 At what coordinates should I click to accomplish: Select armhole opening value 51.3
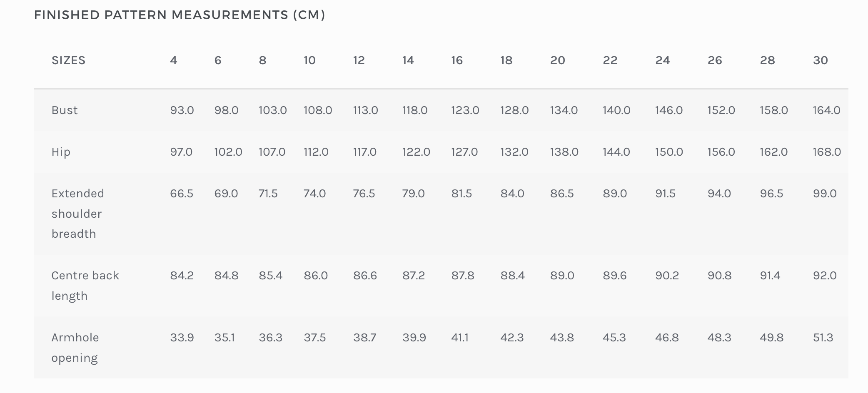coord(823,338)
